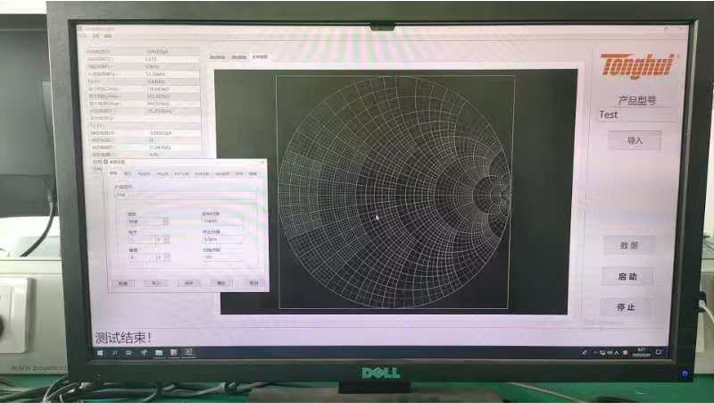Click the product model field containing Test
Image resolution: width=714 pixels, height=403 pixels.
click(x=636, y=115)
